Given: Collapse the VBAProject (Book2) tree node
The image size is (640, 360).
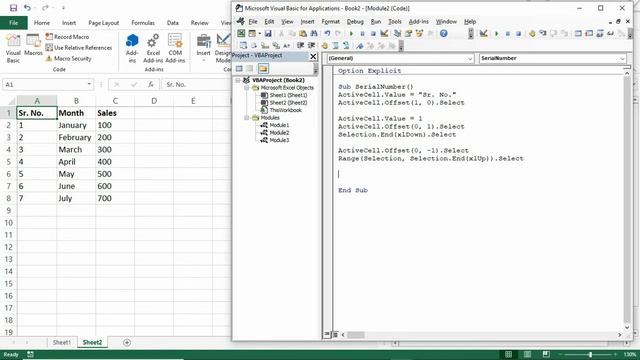Looking at the screenshot, I should click(238, 80).
